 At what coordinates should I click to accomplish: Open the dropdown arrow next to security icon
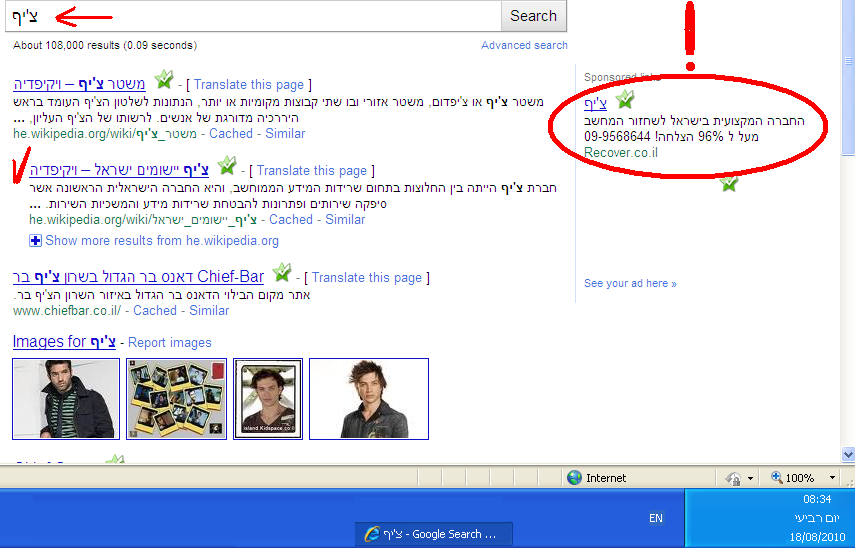(751, 478)
